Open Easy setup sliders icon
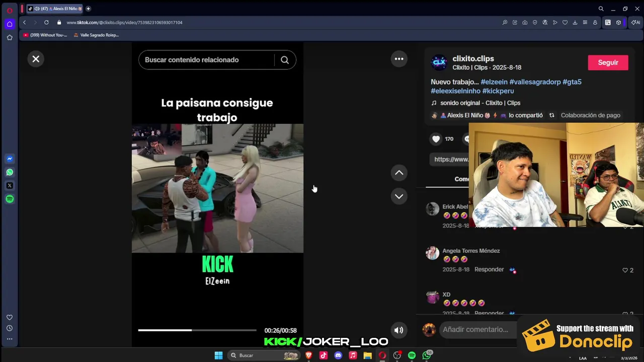This screenshot has width=644, height=362. 585,22
